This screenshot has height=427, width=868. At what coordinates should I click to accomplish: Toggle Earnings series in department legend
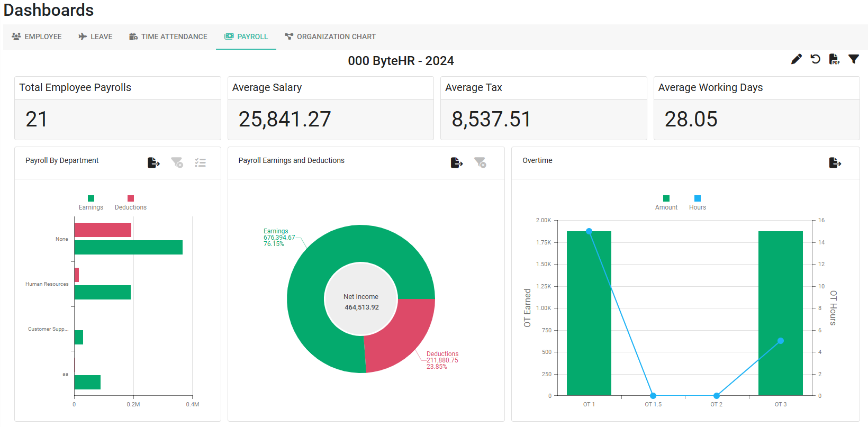coord(91,203)
